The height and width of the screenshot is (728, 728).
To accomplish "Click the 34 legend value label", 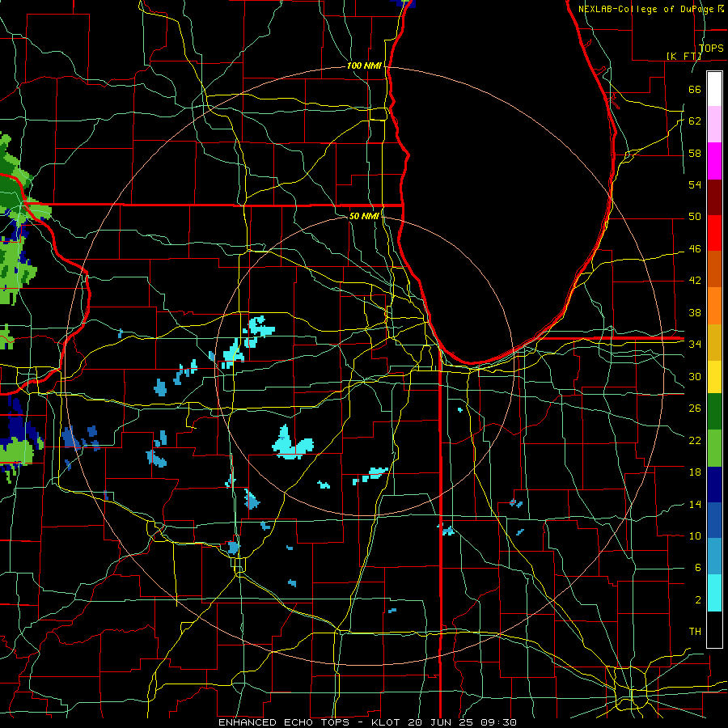I will pyautogui.click(x=695, y=344).
